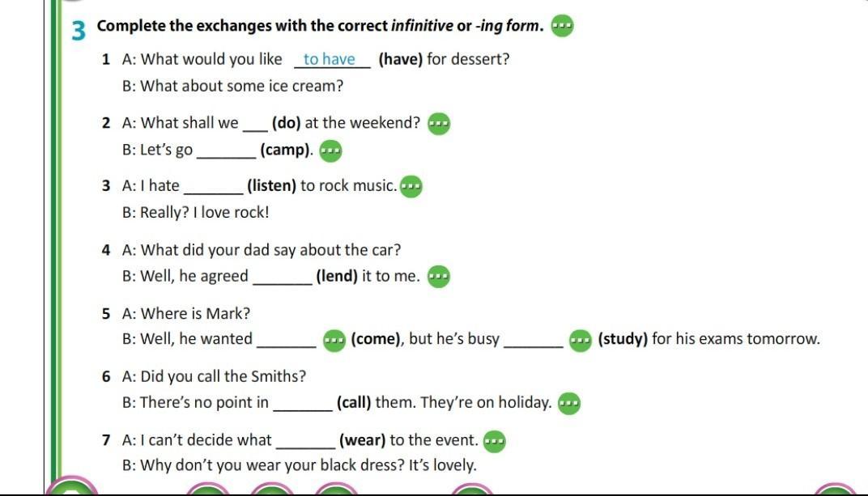Viewport: 868px width, 496px height.
Task: Click the green icon after 'it to me.'
Action: [x=438, y=277]
